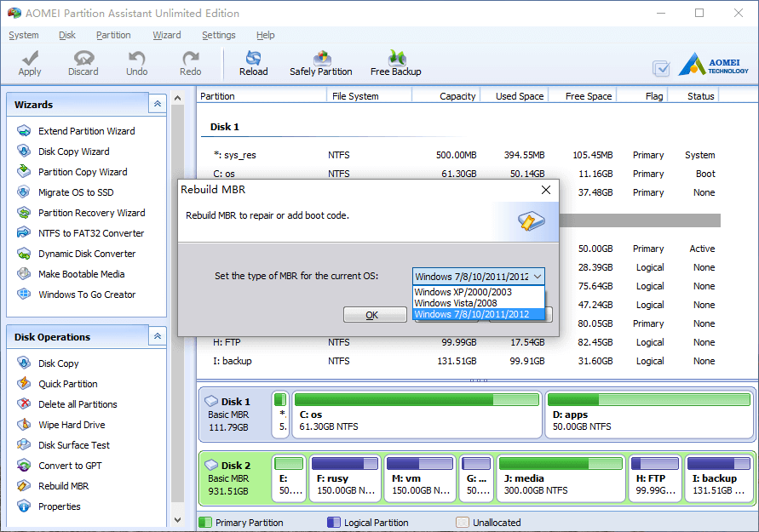Launch the Extend Partition Wizard
Screen dimensions: 759x532
coord(87,131)
